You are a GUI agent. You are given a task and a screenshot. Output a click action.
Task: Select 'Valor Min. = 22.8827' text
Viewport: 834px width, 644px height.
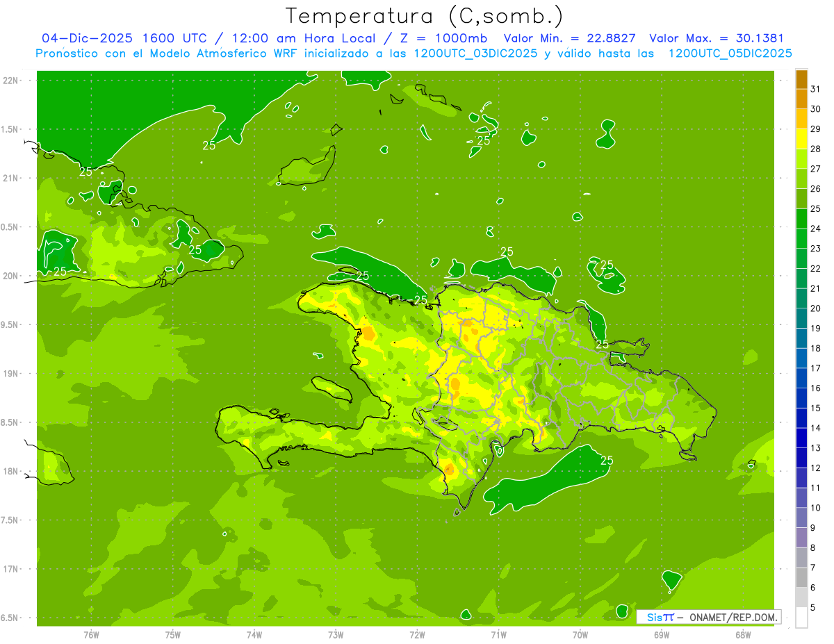click(x=571, y=38)
